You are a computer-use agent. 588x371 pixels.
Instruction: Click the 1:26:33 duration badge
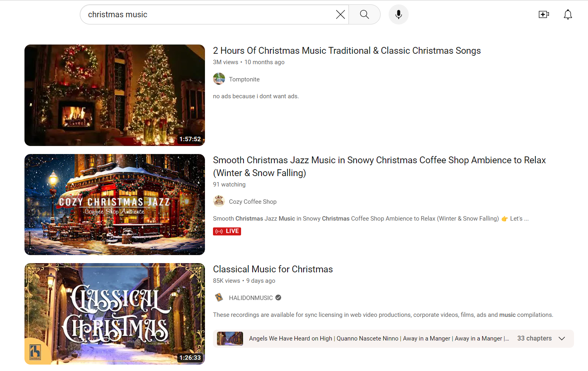click(x=190, y=358)
